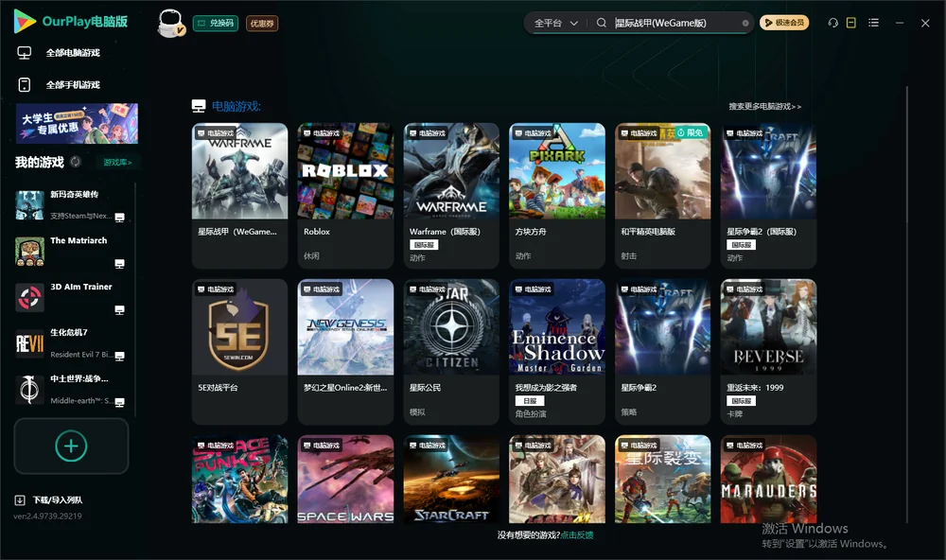Screen dimensions: 946x560
Task: Open the user avatar profile
Action: (x=170, y=23)
